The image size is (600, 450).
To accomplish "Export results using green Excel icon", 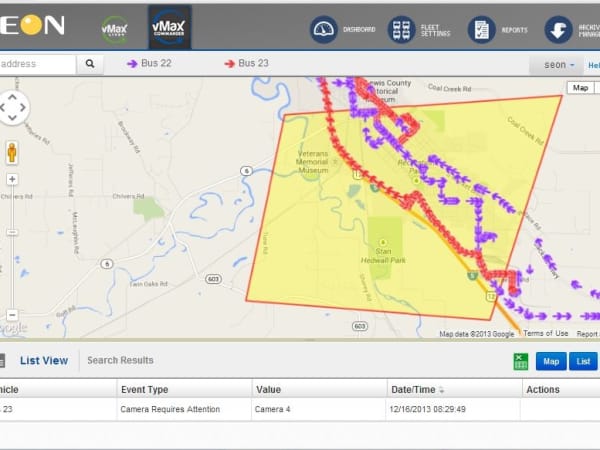I will (521, 361).
